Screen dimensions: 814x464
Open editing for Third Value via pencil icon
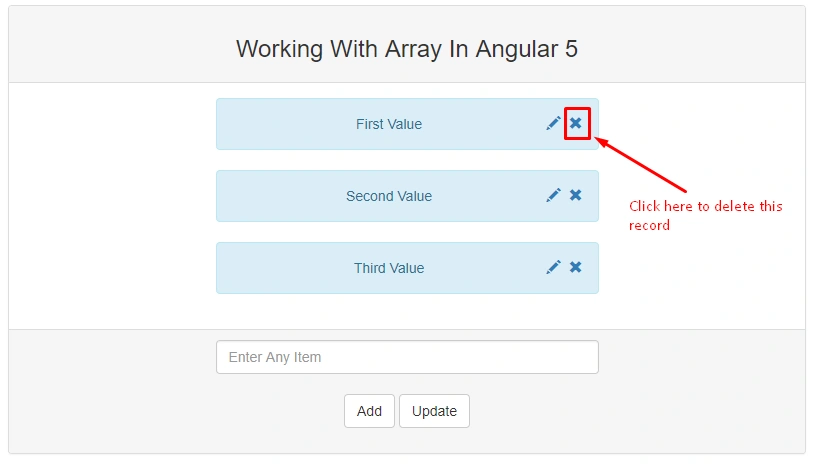(x=553, y=267)
